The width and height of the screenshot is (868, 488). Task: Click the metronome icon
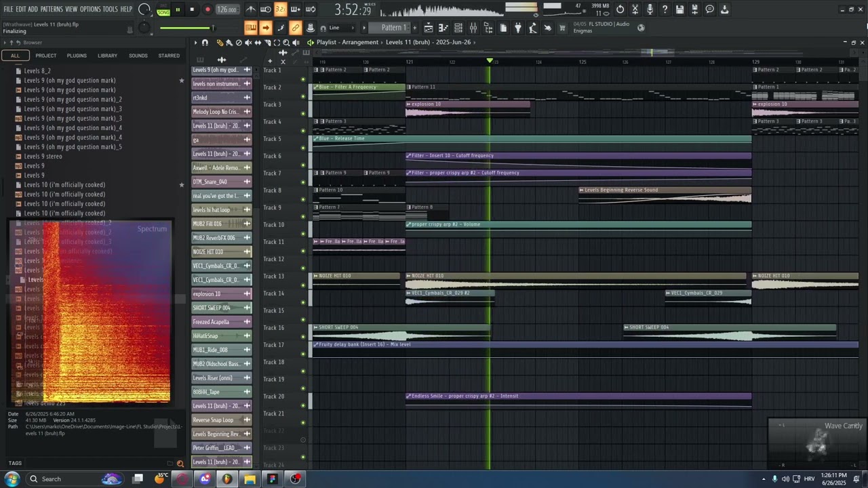point(251,9)
